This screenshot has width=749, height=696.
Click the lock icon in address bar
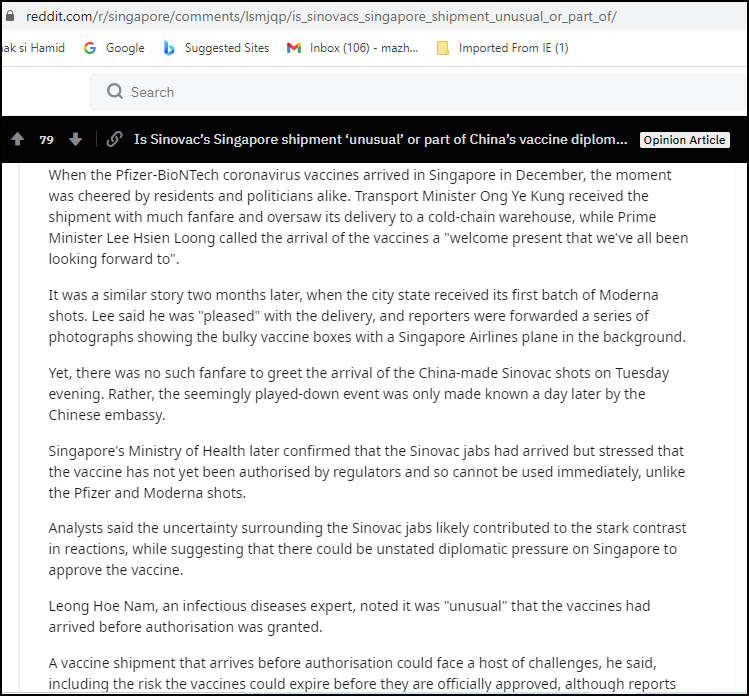coord(9,16)
